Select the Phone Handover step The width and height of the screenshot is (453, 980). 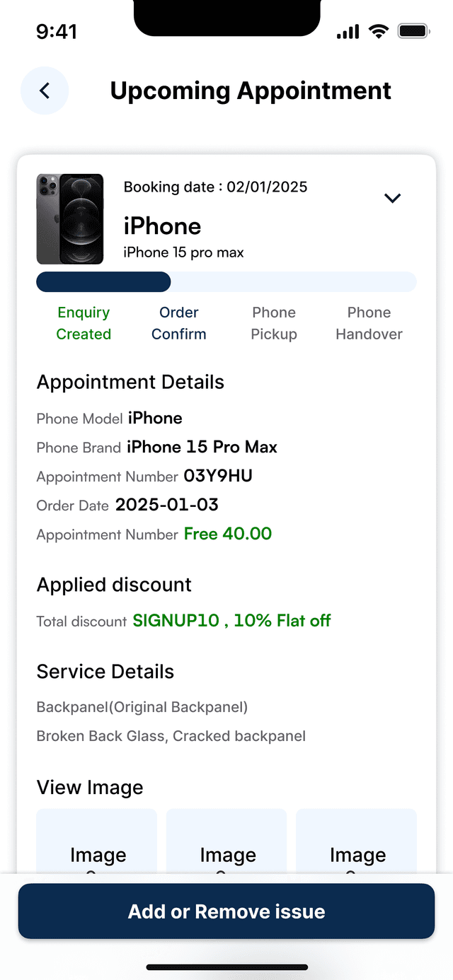tap(369, 323)
